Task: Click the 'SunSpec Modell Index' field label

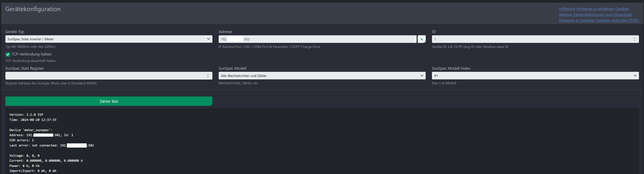Action: [x=451, y=68]
